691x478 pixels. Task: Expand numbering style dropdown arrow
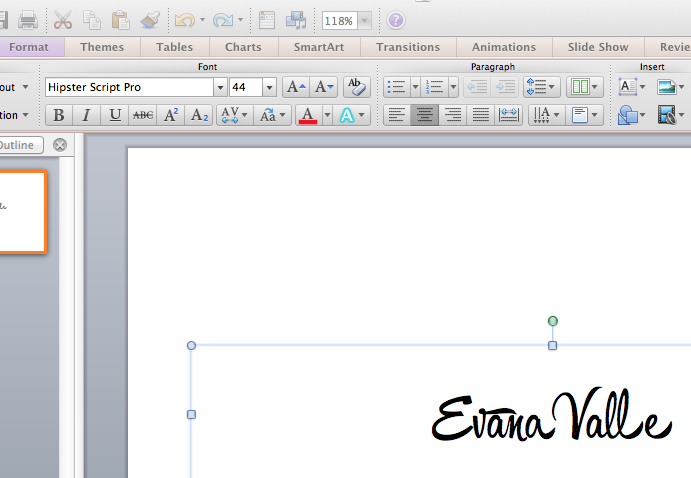point(453,87)
